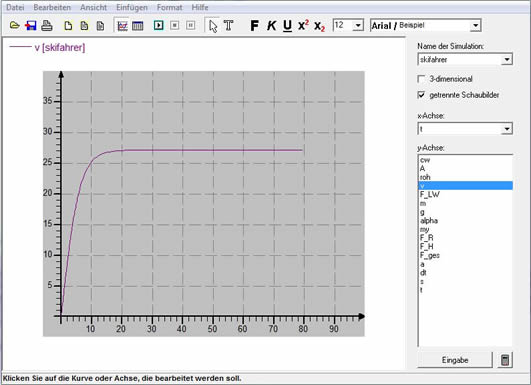Select the text T tool

tap(229, 25)
